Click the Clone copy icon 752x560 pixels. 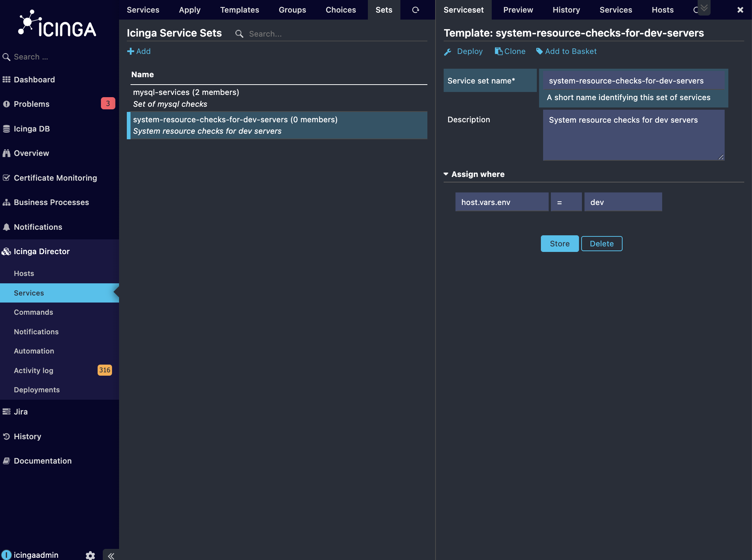[x=499, y=51]
